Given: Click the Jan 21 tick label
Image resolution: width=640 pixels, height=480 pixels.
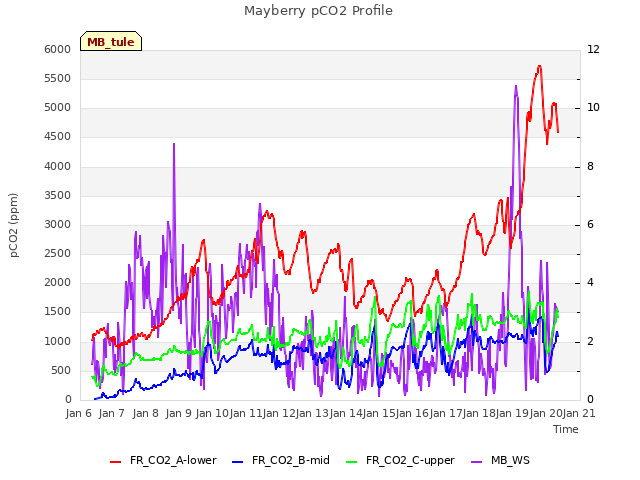Looking at the screenshot, I should [x=579, y=413].
